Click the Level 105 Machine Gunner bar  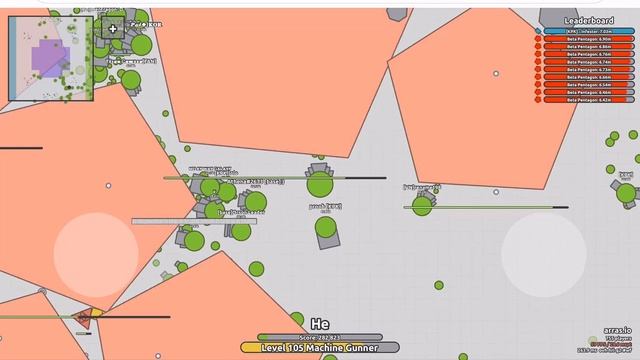(320, 348)
